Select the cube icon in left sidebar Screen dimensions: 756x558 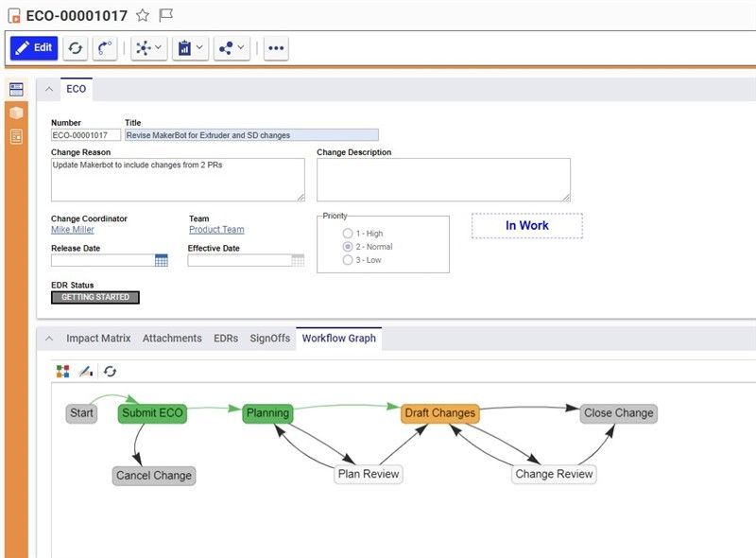pos(16,113)
